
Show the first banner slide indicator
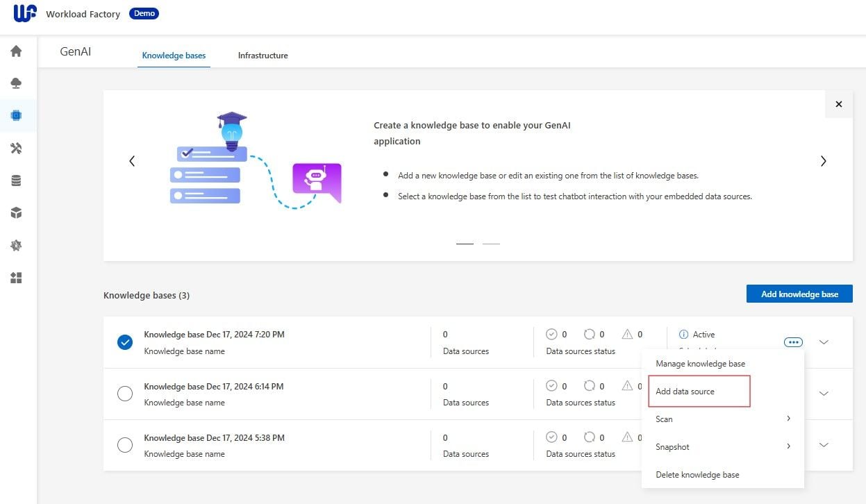tap(465, 244)
